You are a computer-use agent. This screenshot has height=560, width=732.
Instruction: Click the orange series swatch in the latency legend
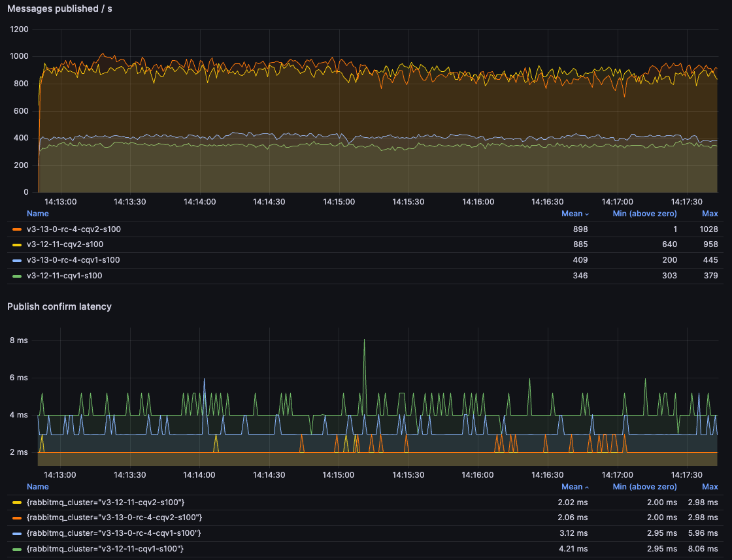(x=17, y=518)
